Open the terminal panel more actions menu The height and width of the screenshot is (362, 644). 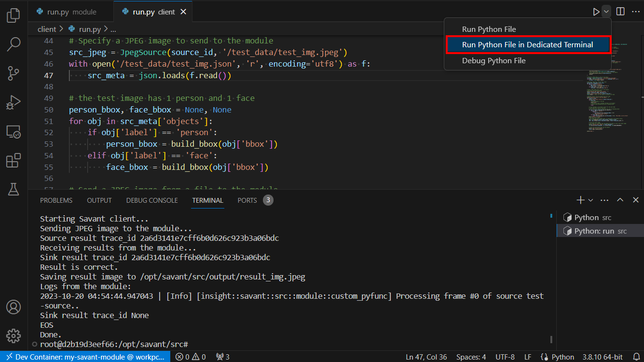604,200
